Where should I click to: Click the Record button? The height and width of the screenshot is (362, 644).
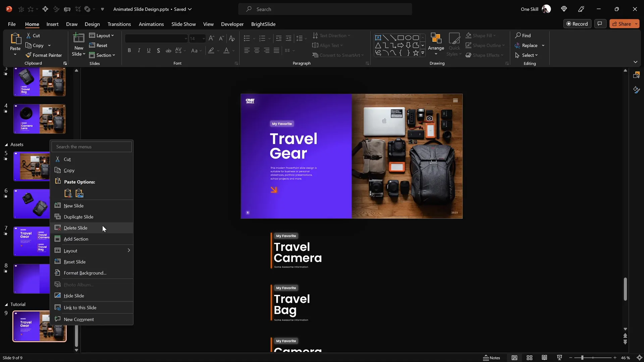577,24
